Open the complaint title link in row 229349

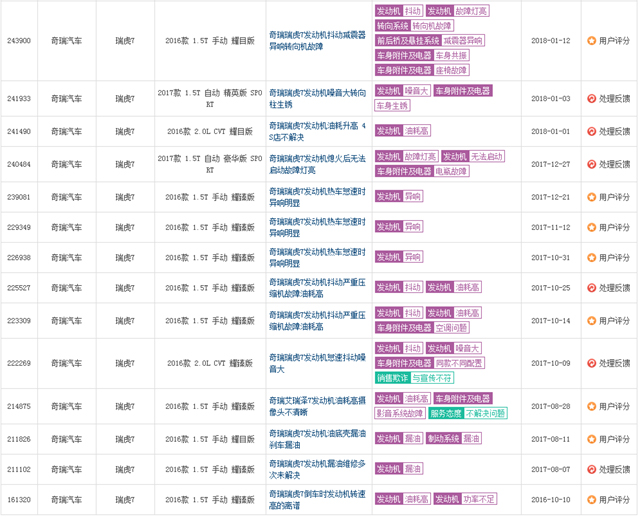tap(317, 227)
